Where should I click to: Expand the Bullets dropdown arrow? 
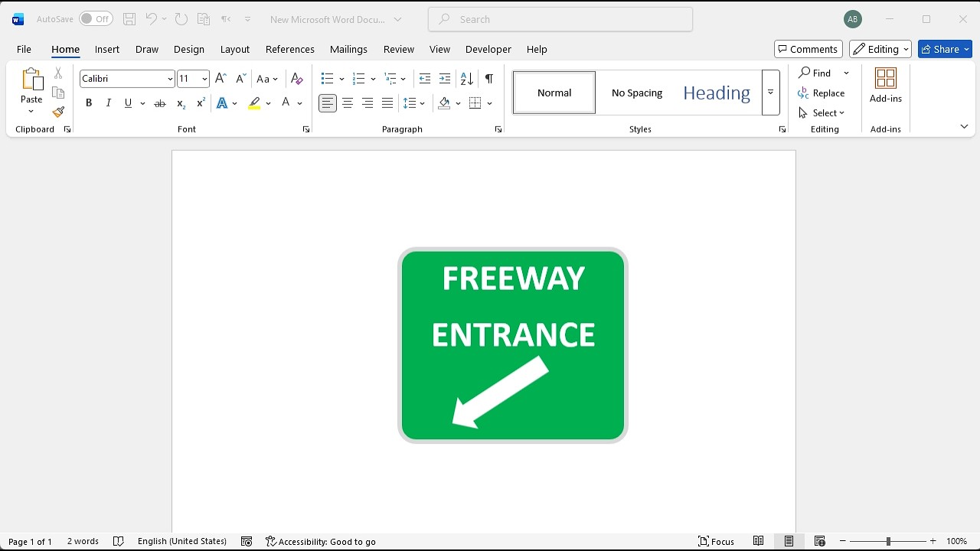pos(341,79)
